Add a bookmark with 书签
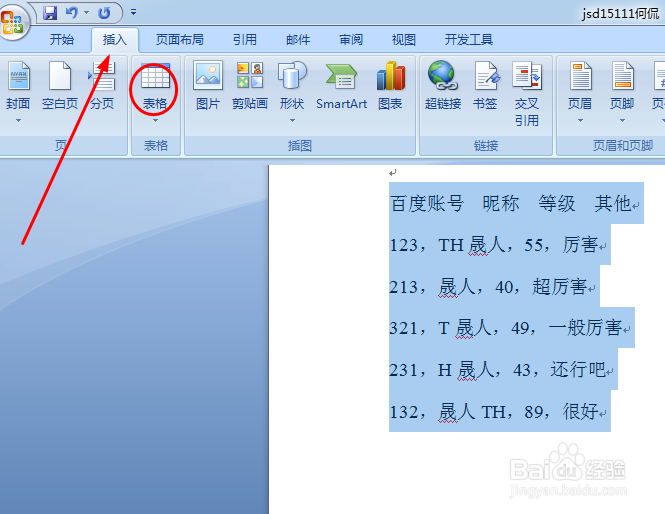 pyautogui.click(x=485, y=86)
